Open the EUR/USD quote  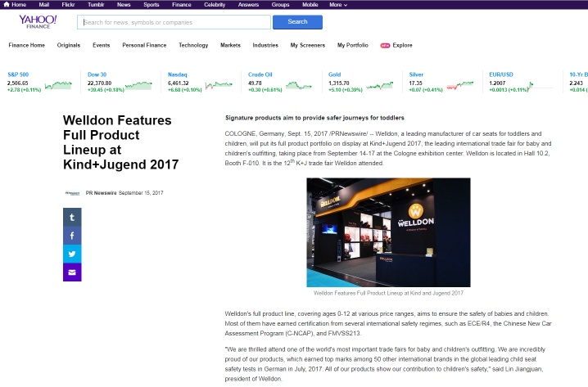pyautogui.click(x=501, y=74)
